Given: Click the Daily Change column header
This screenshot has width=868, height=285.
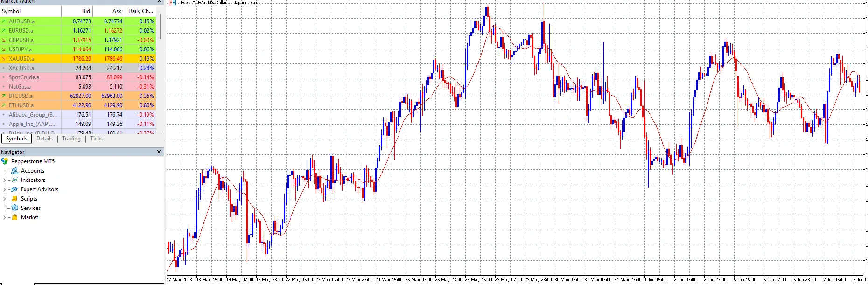Looking at the screenshot, I should click(x=140, y=11).
